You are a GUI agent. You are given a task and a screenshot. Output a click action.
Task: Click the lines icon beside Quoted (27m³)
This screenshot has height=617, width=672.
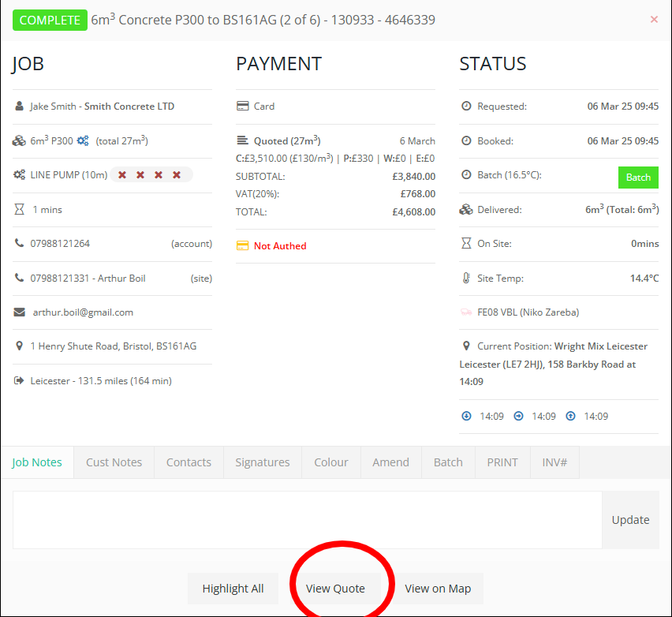point(242,140)
